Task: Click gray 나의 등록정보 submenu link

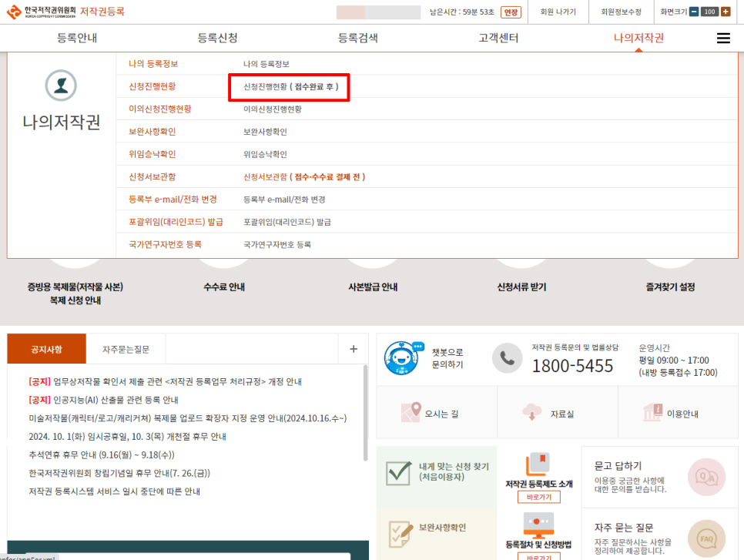Action: point(266,64)
